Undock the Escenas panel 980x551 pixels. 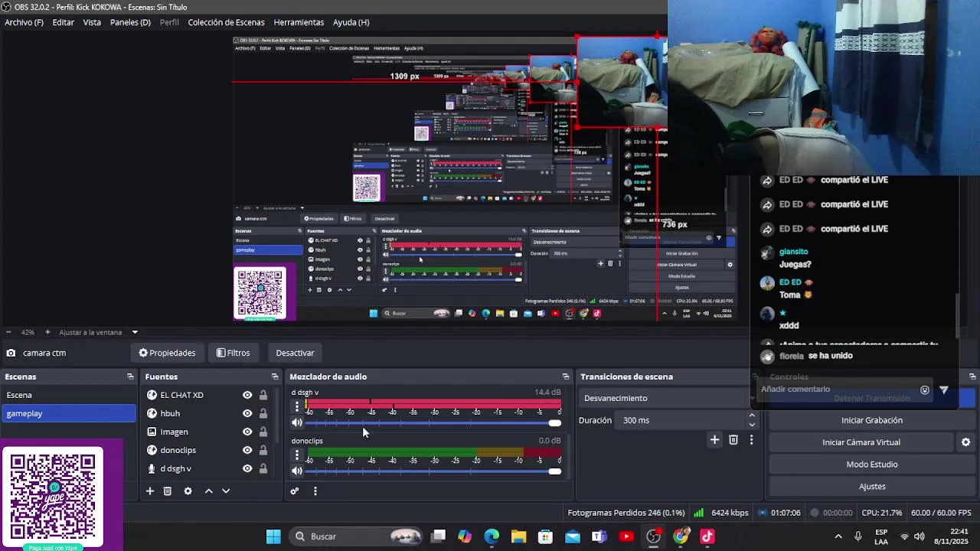tap(130, 377)
